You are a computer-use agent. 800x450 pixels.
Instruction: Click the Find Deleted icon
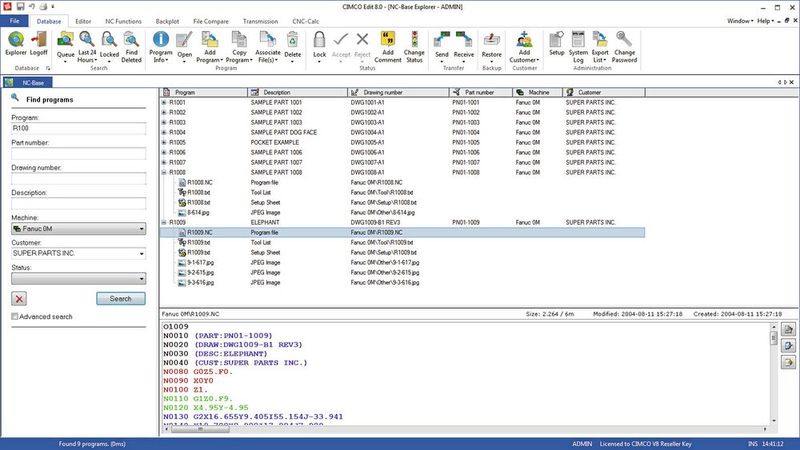tap(132, 44)
